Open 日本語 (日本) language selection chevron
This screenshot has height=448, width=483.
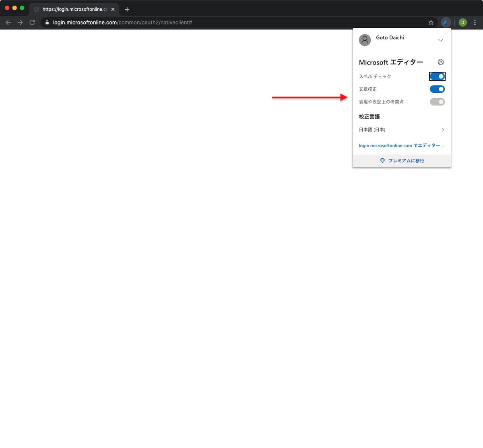pos(443,130)
